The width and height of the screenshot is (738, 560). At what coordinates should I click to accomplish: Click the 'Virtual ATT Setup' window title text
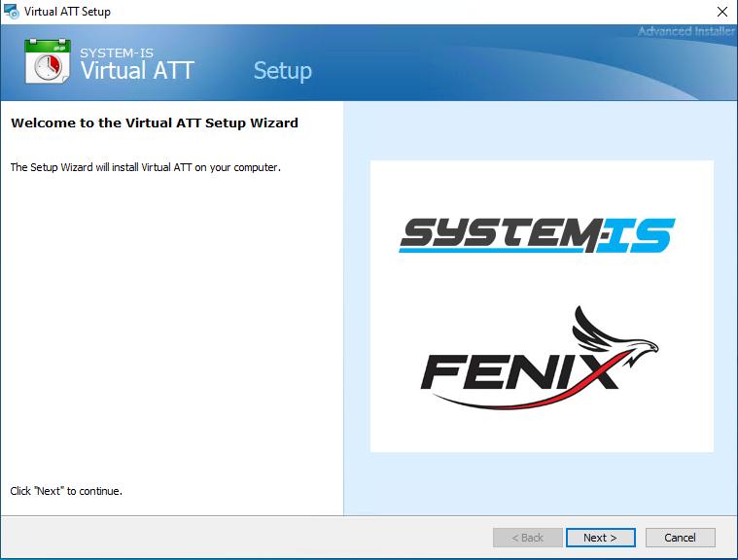point(73,12)
